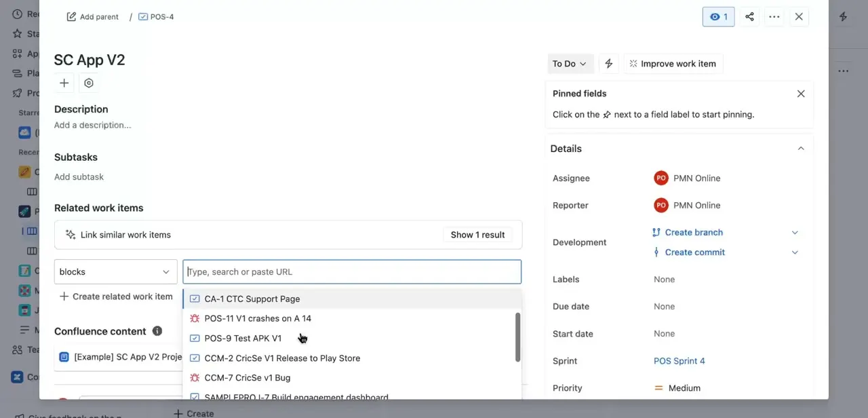
Task: Expand the Create commit chevron
Action: (x=795, y=252)
